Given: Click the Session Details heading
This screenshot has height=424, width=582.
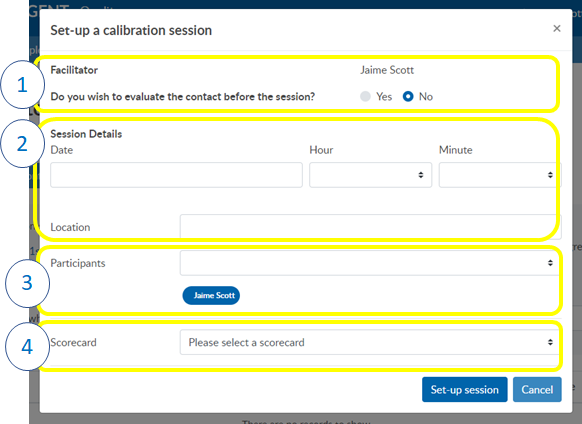Looking at the screenshot, I should point(86,134).
